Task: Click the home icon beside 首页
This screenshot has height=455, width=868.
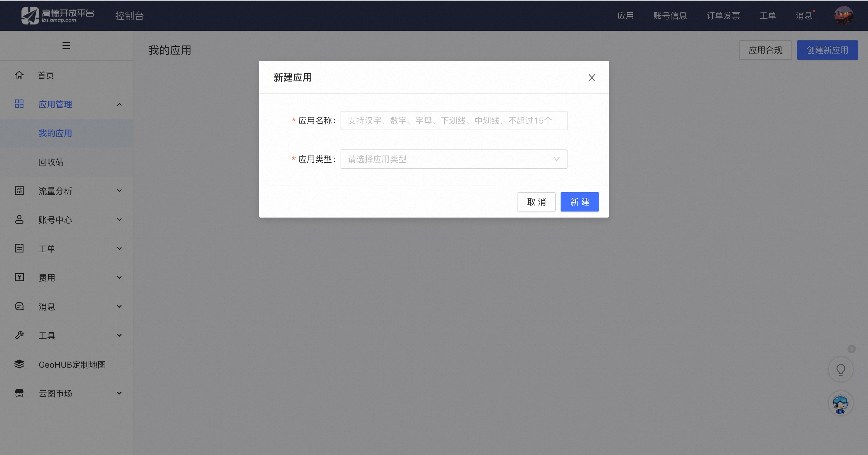Action: [x=19, y=75]
